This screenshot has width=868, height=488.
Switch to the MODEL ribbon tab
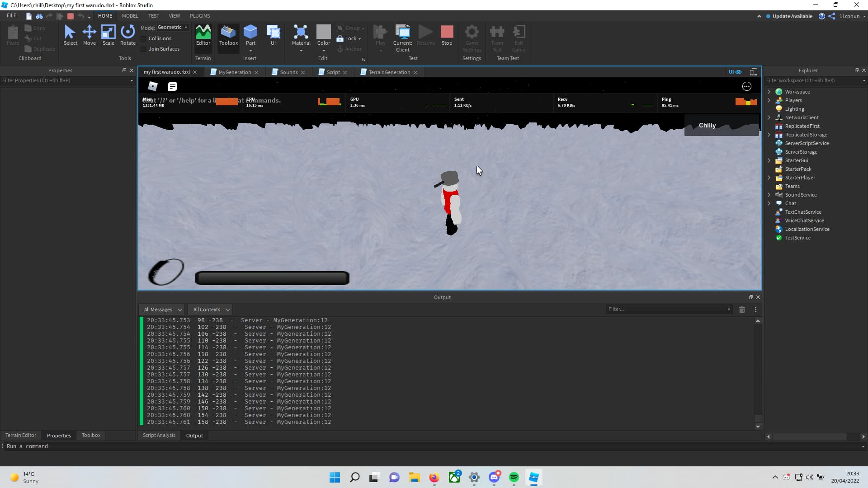pos(130,16)
